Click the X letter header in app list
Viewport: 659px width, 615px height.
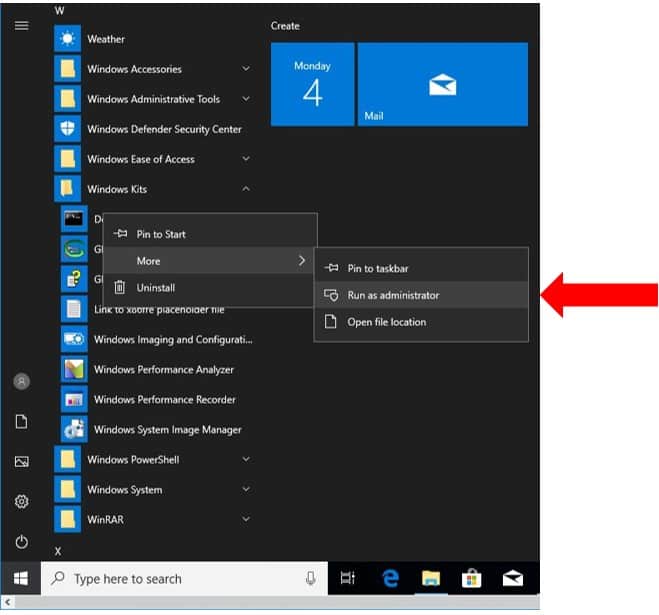coord(58,551)
